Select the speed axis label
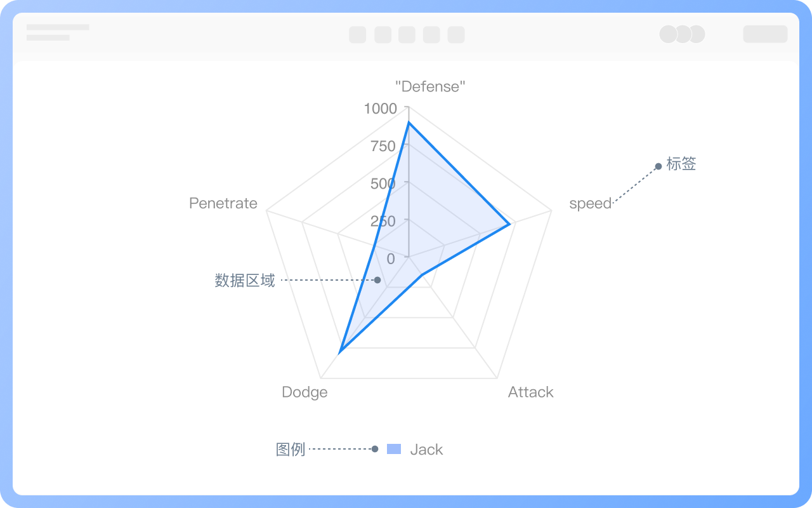Viewport: 812px width, 508px height. coord(590,203)
